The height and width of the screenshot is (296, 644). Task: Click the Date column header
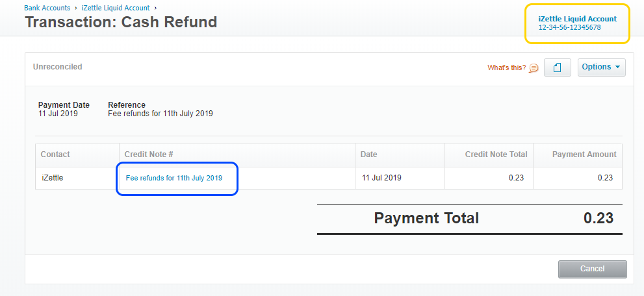[368, 154]
